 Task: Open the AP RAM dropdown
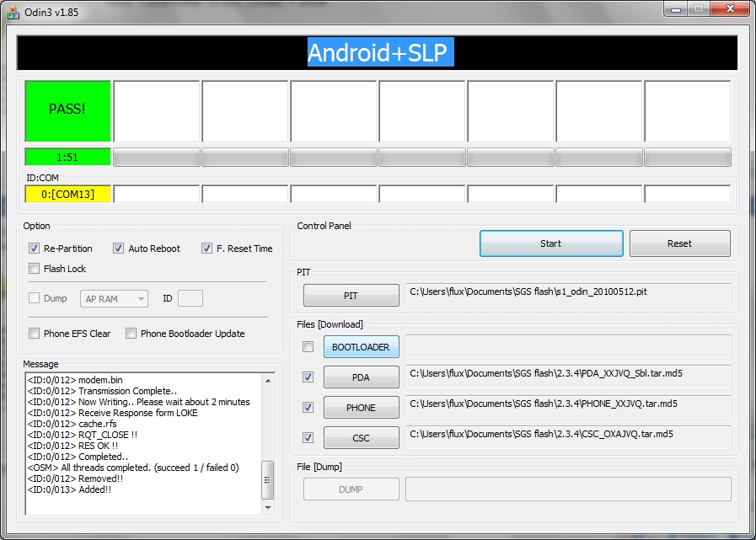(114, 299)
